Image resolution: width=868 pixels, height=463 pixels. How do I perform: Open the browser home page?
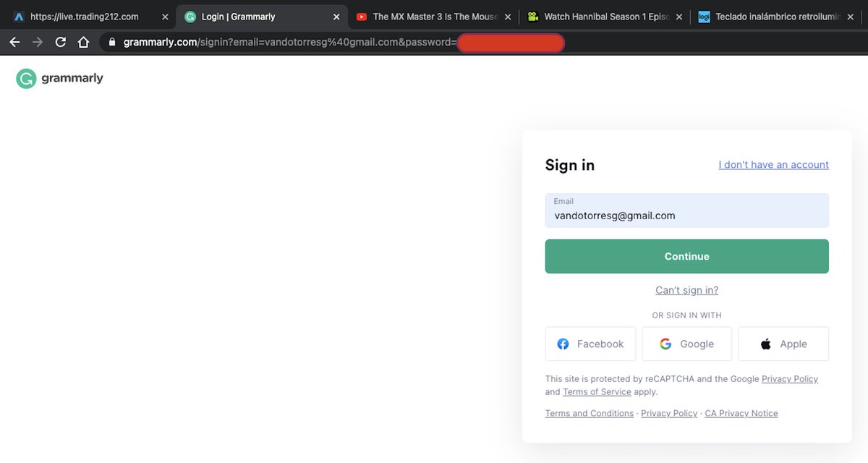click(83, 42)
